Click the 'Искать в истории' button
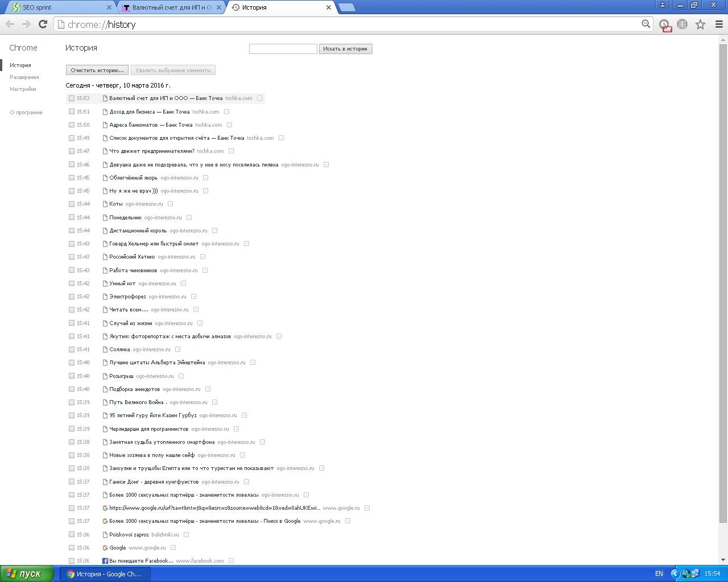Screen dimensions: 728x582 pyautogui.click(x=345, y=49)
